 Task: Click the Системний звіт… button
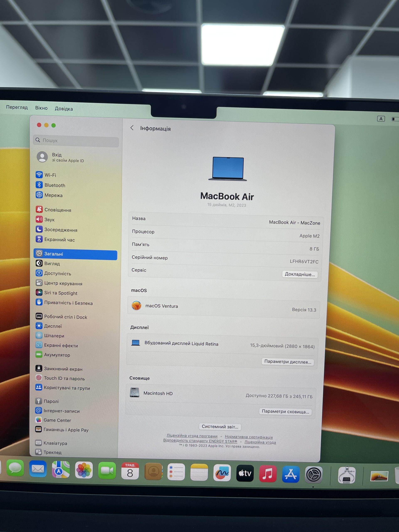(220, 427)
